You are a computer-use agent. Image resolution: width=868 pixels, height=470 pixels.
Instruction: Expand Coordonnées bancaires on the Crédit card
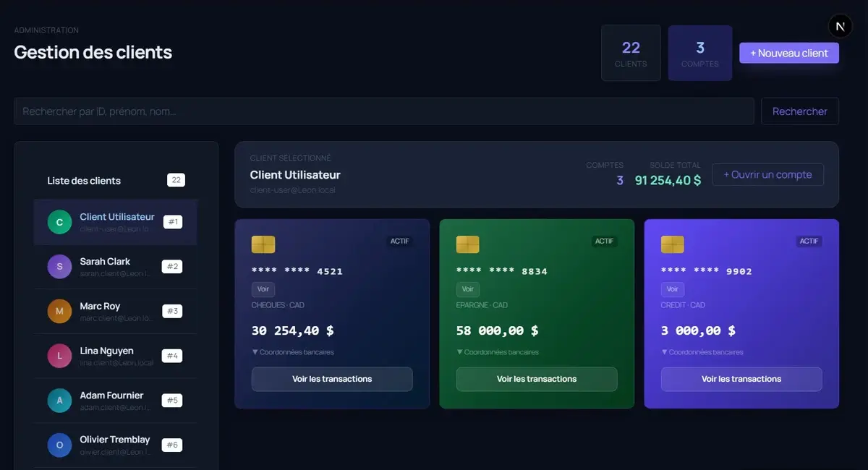coord(702,352)
